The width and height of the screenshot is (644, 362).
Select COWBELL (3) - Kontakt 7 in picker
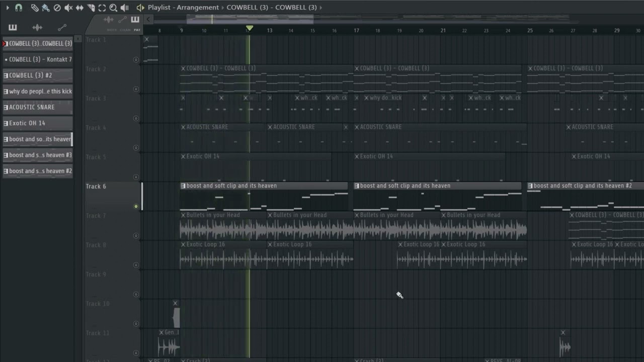point(38,59)
